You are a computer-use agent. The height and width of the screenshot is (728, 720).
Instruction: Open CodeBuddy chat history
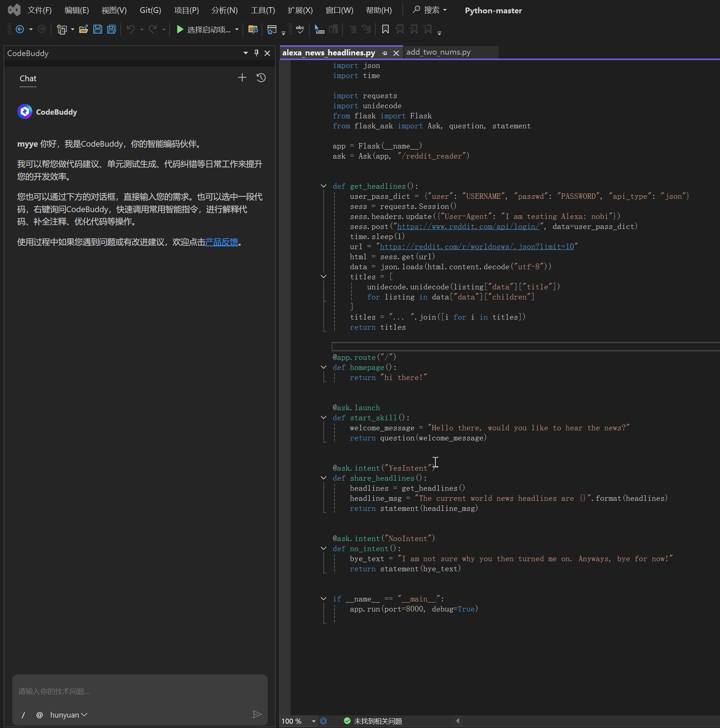coord(261,78)
